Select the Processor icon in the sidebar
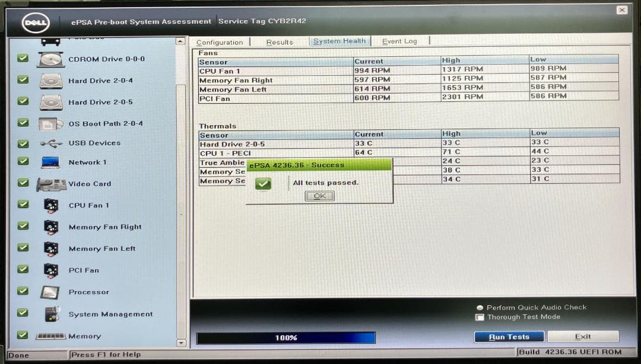The image size is (641, 364). point(49,291)
